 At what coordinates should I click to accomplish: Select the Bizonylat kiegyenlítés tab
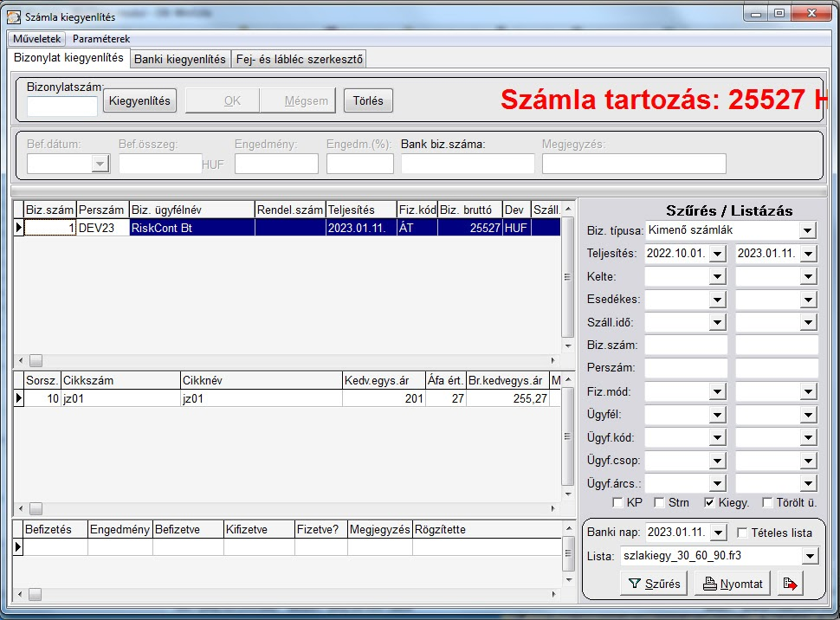[x=68, y=58]
